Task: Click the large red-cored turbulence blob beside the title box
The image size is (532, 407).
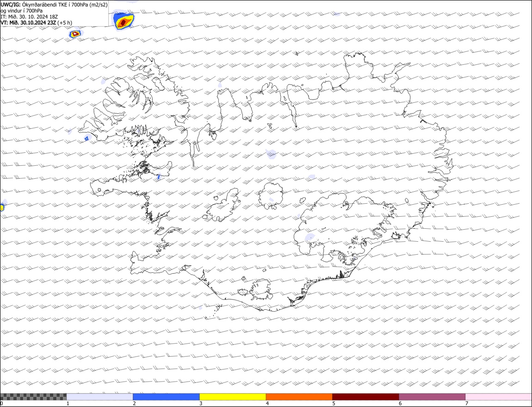Action: tap(124, 21)
